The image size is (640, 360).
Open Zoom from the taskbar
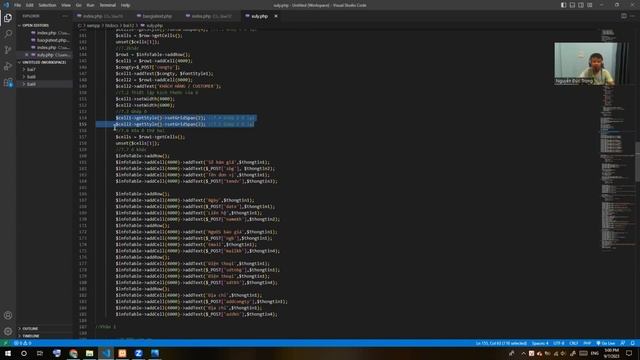click(138, 353)
